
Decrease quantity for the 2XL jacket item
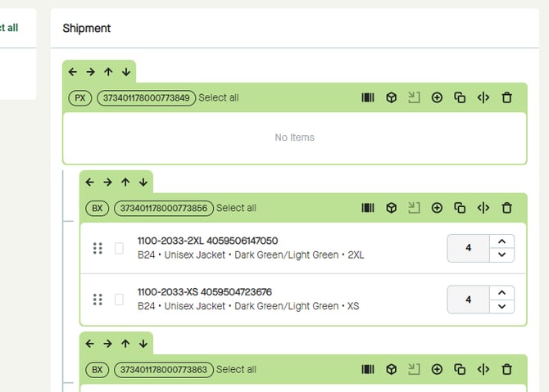501,255
